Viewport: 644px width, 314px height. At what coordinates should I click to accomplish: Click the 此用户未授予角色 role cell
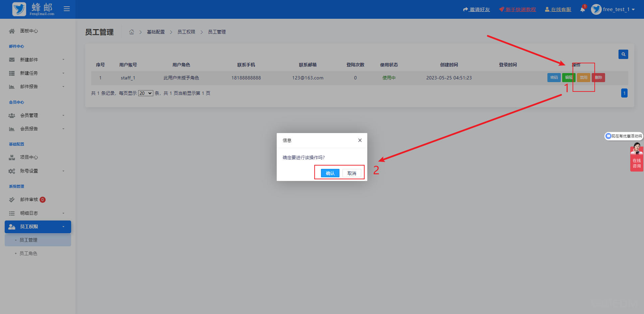click(181, 78)
